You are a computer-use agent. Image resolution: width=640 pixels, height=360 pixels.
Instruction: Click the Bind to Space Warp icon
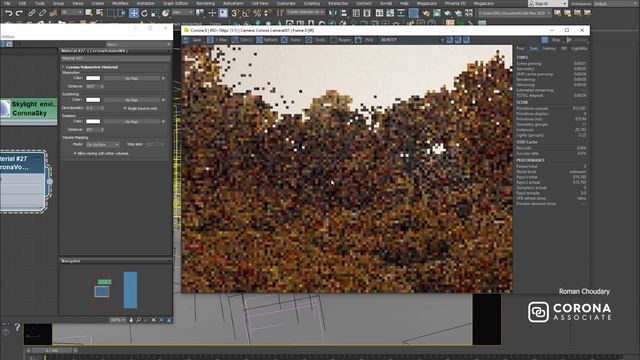53,13
